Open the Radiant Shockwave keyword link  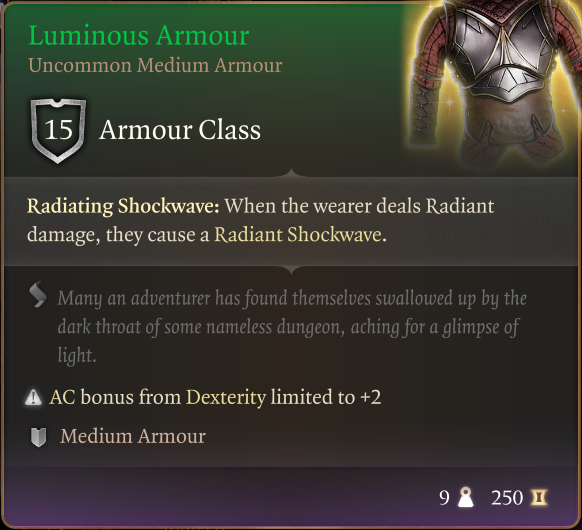pos(298,235)
